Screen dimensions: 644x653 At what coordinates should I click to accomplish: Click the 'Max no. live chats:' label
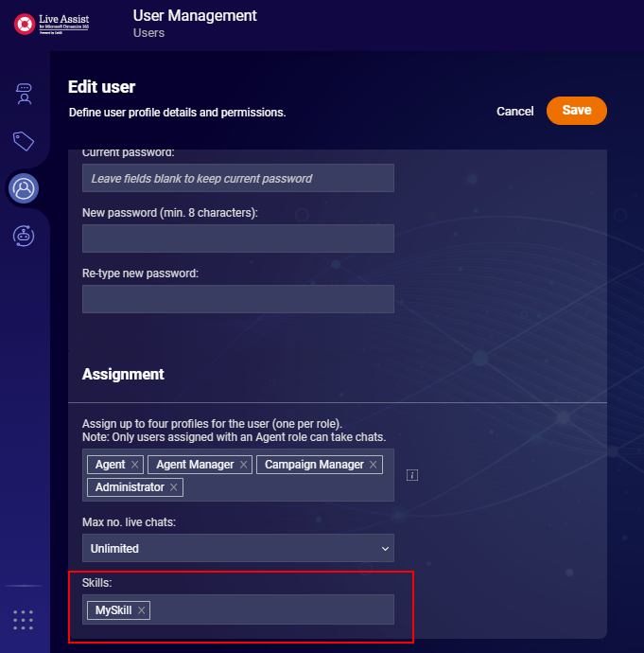[129, 522]
